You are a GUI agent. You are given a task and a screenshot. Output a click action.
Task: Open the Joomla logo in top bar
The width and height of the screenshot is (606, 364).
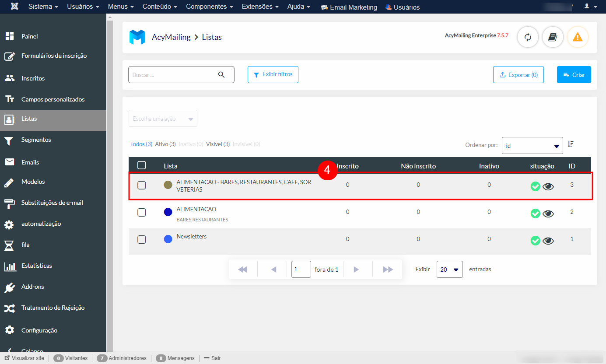click(x=14, y=7)
